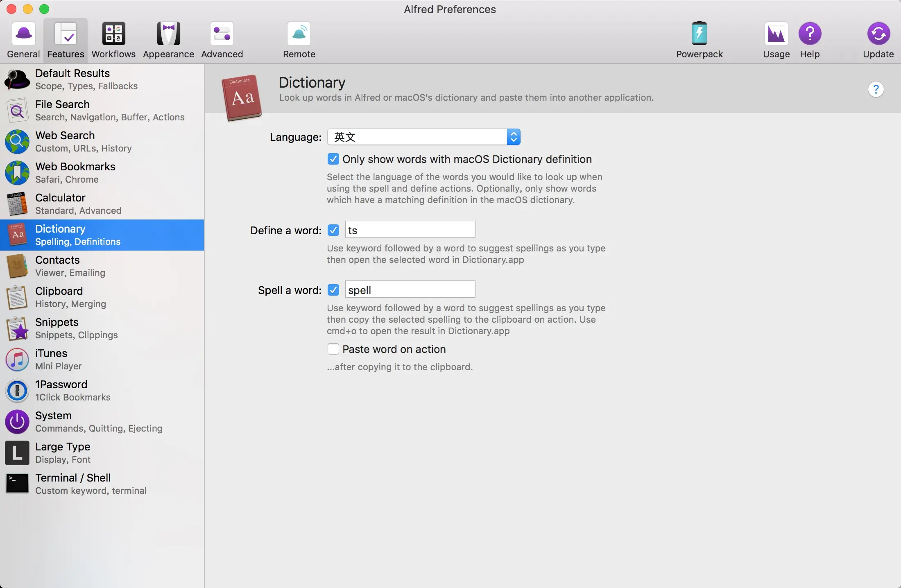The image size is (901, 588).
Task: Click the Define a word keyword field
Action: click(410, 230)
